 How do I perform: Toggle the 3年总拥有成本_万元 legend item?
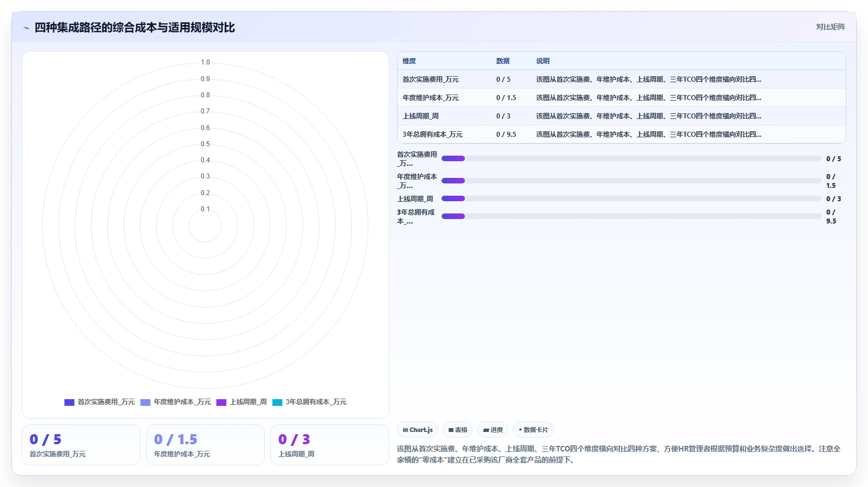(310, 402)
